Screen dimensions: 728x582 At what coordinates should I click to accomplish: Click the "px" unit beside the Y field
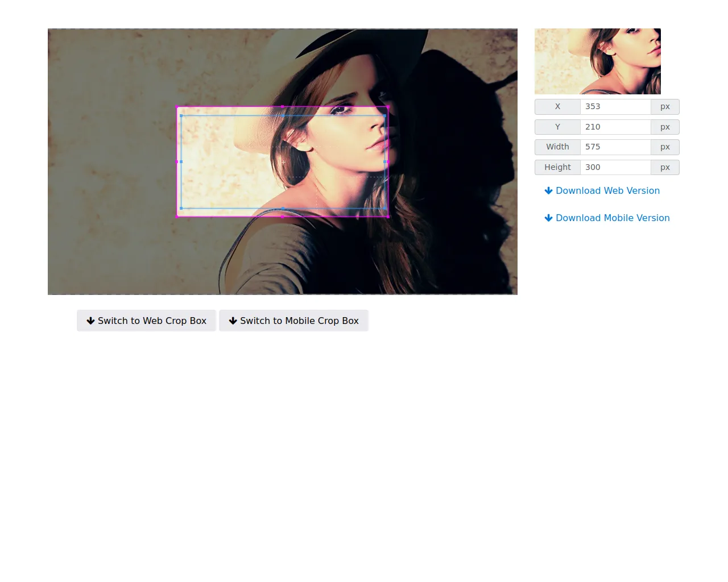665,127
